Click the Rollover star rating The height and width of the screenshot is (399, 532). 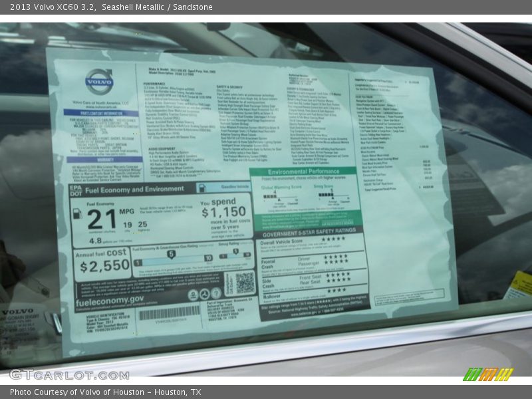pyautogui.click(x=336, y=290)
